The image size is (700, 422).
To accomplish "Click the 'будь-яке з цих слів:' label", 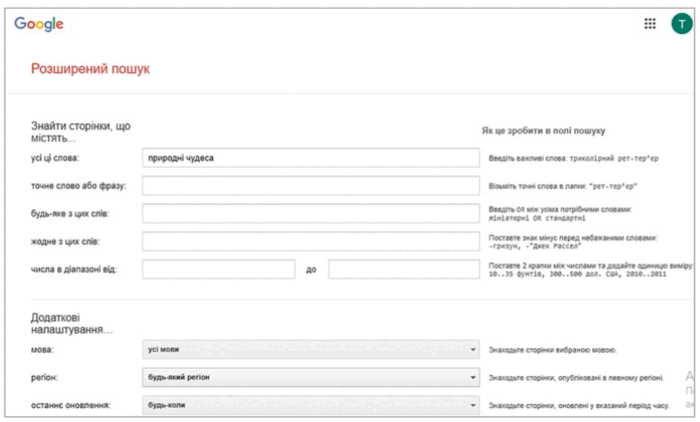I will coord(70,213).
